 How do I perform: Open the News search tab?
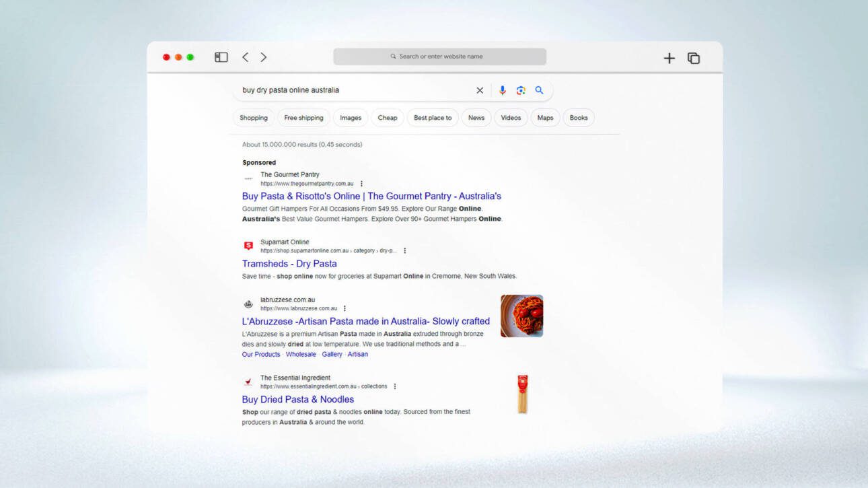476,117
